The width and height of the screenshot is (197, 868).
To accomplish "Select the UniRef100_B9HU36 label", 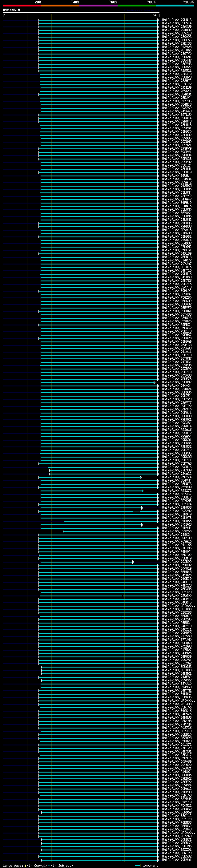I will (x=177, y=508).
